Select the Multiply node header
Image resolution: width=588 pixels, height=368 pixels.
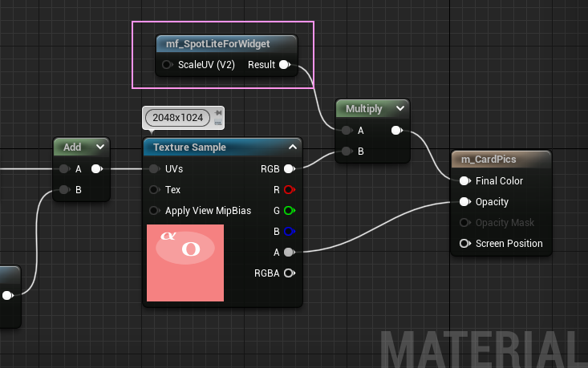pyautogui.click(x=372, y=109)
